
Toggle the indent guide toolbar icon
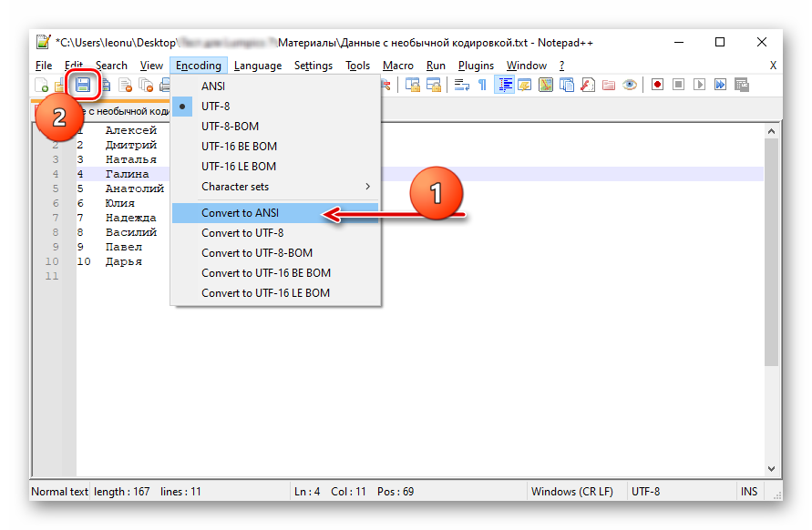pos(504,85)
